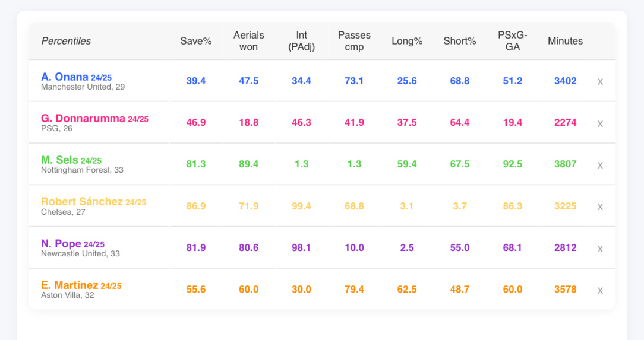Sort by Save% column header
Image resolution: width=644 pixels, height=340 pixels.
click(x=196, y=41)
